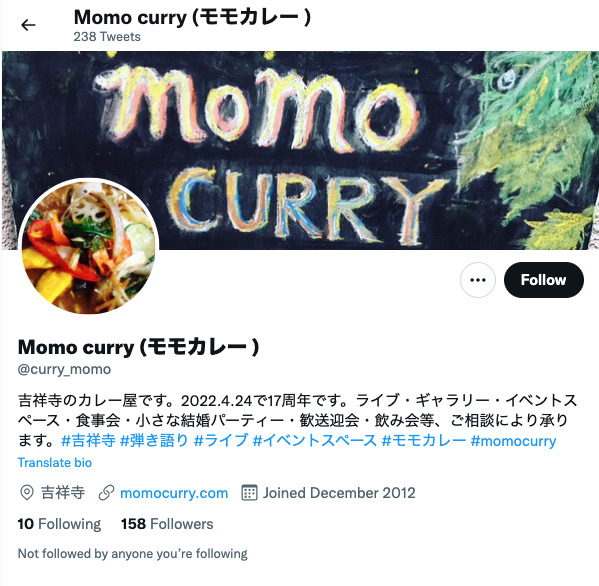The height and width of the screenshot is (586, 599).
Task: View the chalkboard Momo Curry banner image
Action: tap(300, 151)
